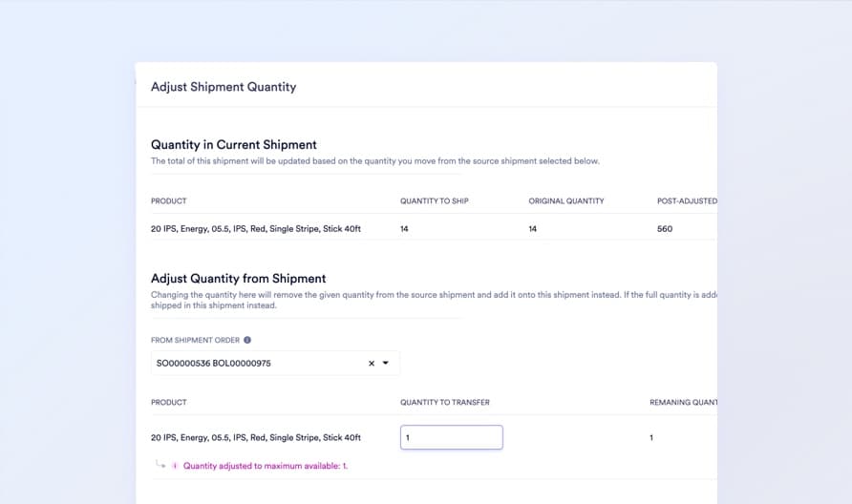
Task: Click the info icon beside the quantity adjusted message
Action: pyautogui.click(x=175, y=466)
